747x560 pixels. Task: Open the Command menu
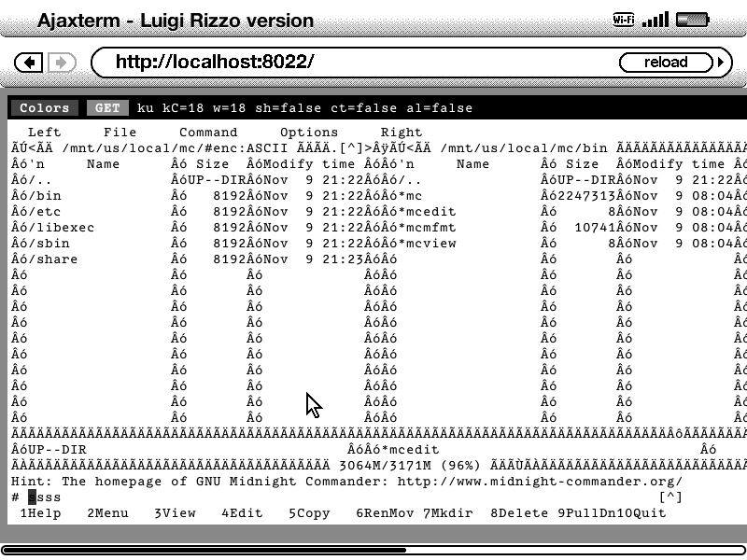pos(208,133)
